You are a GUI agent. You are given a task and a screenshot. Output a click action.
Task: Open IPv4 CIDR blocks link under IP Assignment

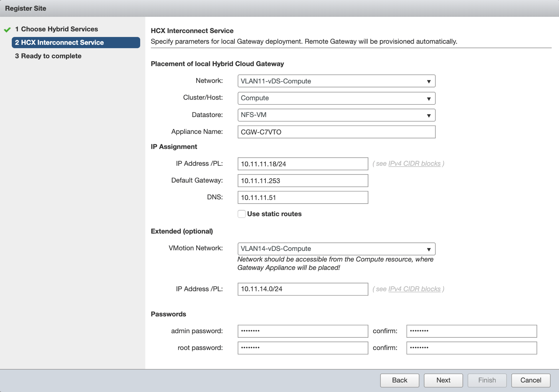coord(414,164)
